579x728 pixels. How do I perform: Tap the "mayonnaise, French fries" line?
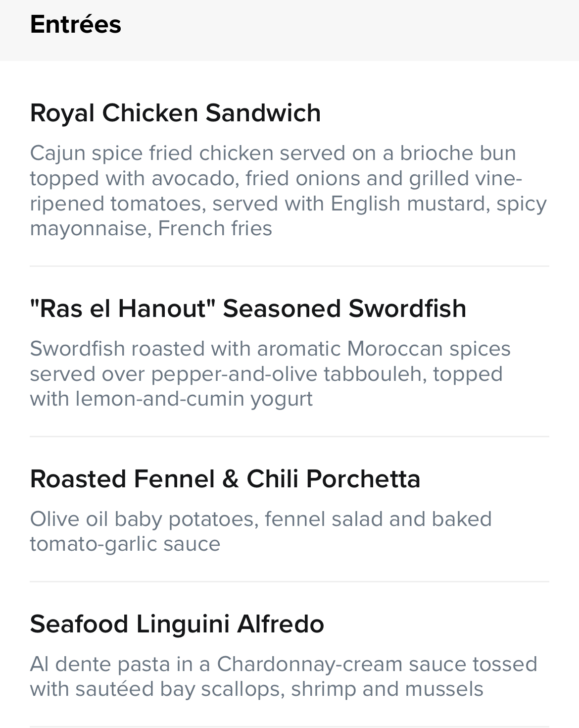point(151,229)
